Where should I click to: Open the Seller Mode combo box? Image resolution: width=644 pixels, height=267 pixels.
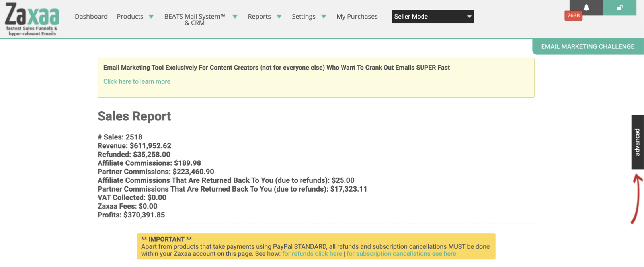(433, 17)
